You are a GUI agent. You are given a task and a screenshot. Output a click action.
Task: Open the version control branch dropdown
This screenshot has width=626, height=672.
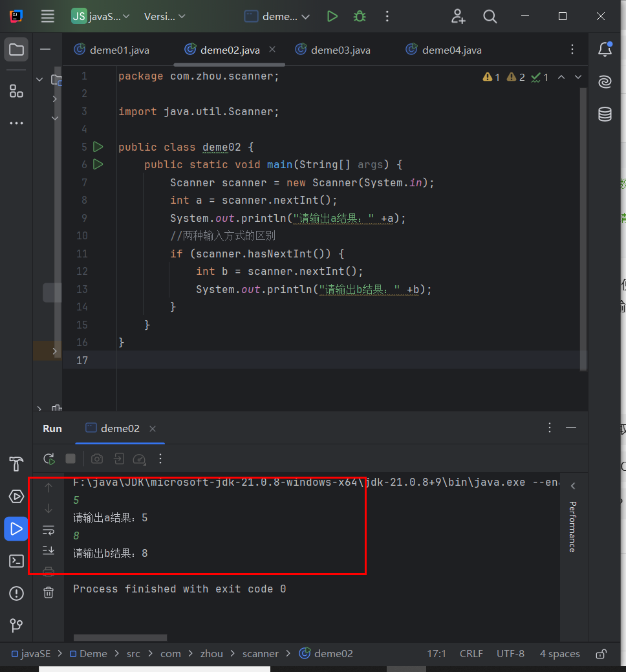164,16
